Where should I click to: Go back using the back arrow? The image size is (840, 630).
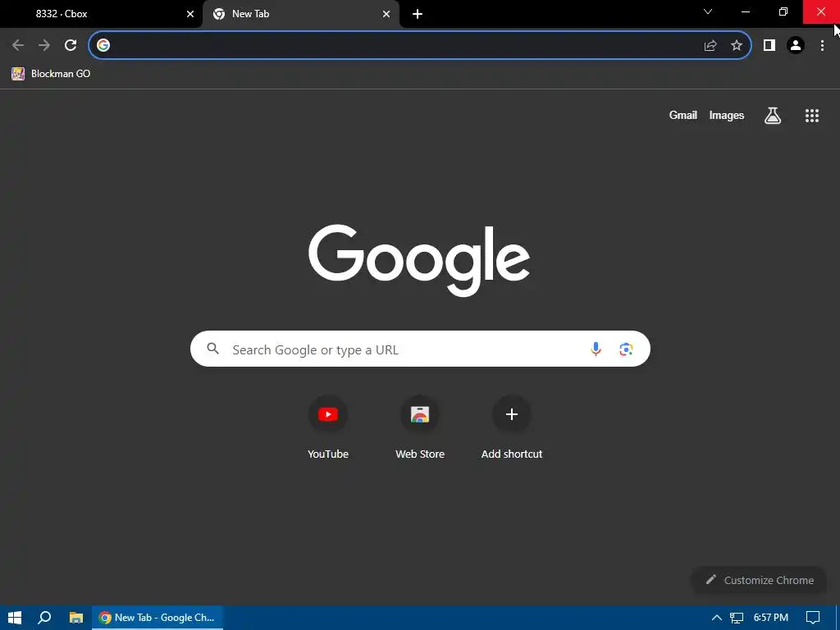(18, 45)
